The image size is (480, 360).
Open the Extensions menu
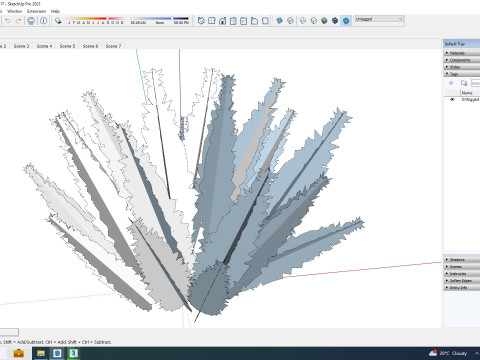pos(36,11)
